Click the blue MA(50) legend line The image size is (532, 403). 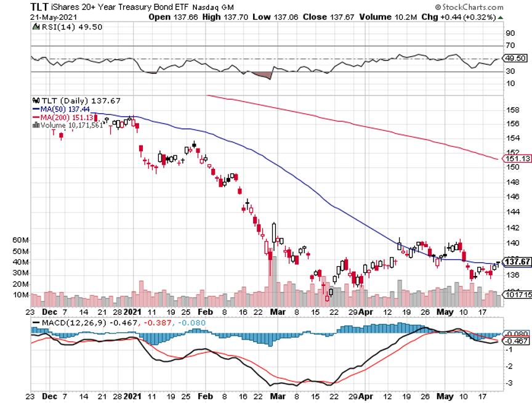pos(36,109)
